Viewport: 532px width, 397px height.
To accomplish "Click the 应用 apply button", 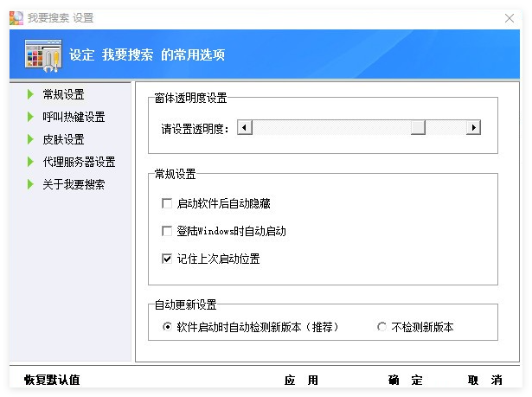I will (x=301, y=380).
